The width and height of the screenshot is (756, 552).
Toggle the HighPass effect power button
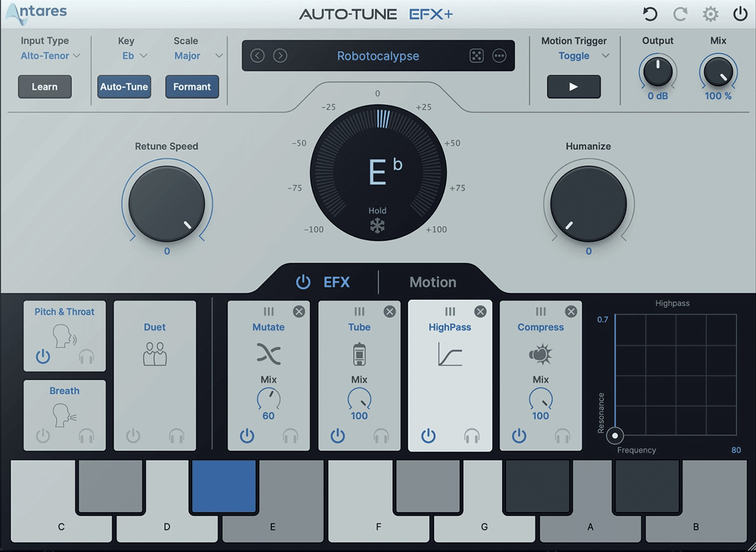coord(428,436)
